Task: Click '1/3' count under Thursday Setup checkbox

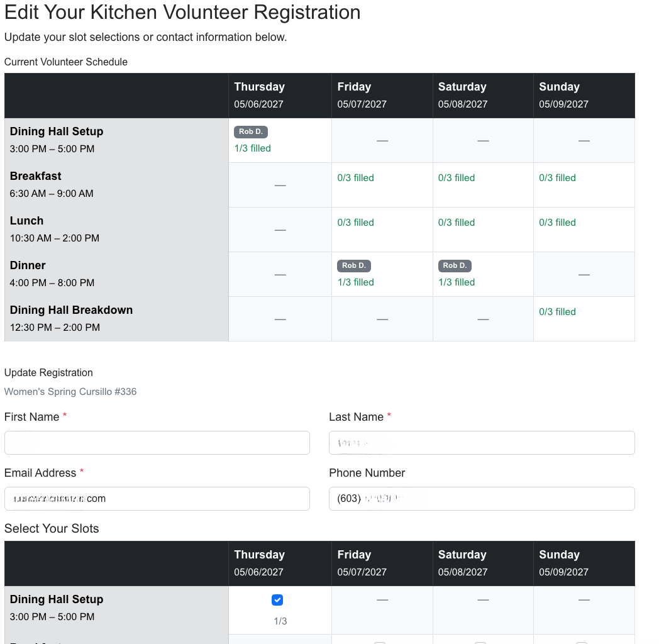Action: click(x=280, y=621)
